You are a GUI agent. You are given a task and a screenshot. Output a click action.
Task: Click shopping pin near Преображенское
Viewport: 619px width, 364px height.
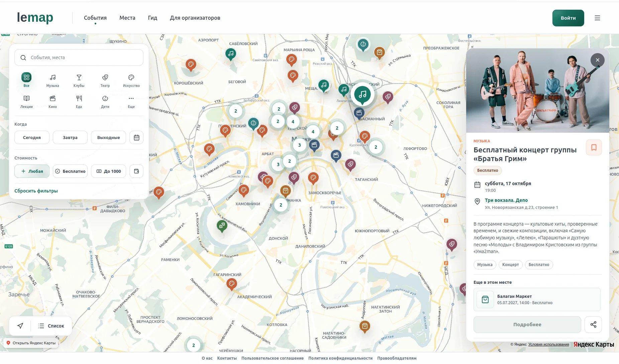coord(379,52)
